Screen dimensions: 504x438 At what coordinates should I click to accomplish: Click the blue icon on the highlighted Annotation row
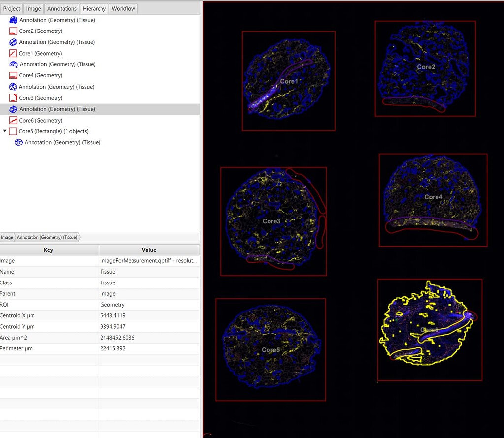click(x=12, y=109)
